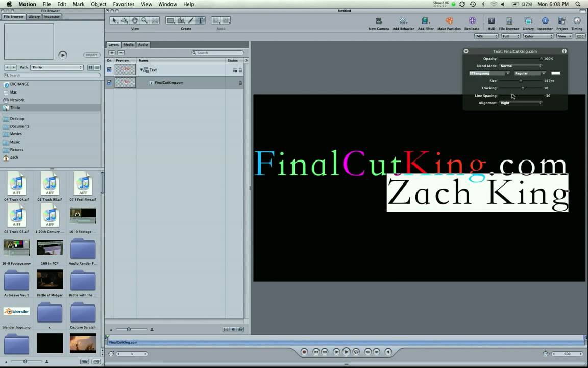Open the Object menu
This screenshot has height=368, width=588.
[99, 4]
